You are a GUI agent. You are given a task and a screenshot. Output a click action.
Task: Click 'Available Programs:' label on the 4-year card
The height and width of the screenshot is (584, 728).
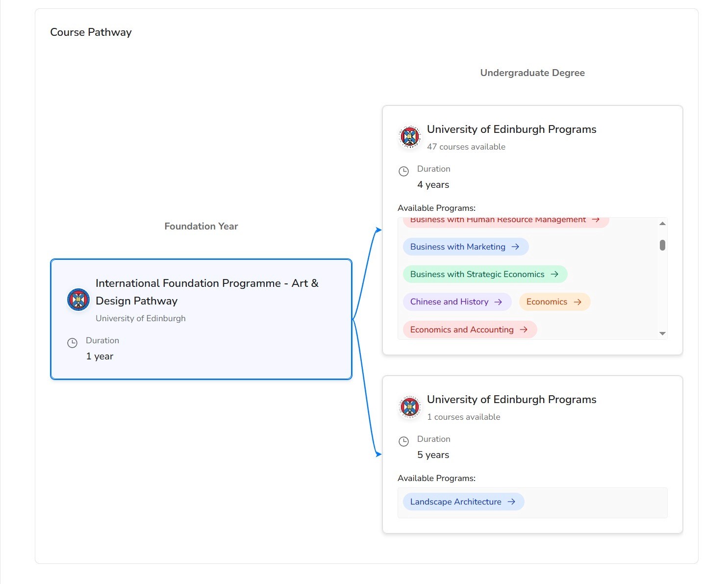pos(437,208)
